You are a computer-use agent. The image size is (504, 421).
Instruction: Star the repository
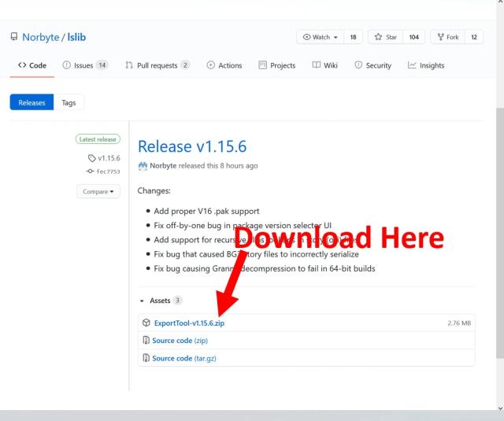[385, 37]
